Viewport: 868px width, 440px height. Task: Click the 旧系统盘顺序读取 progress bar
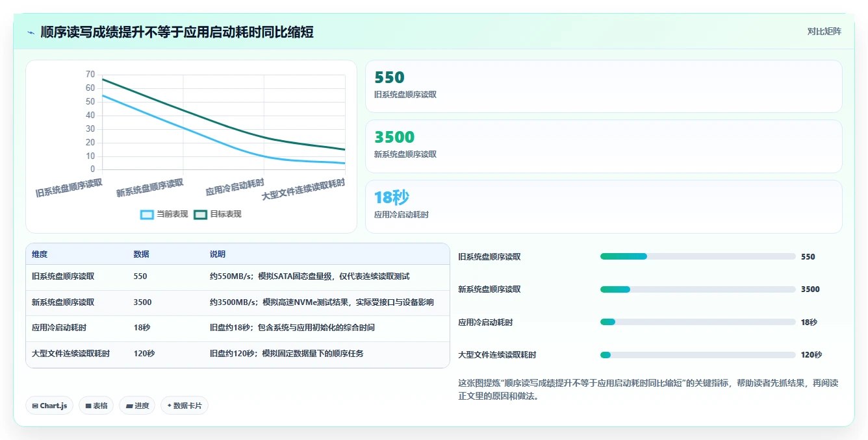[698, 256]
